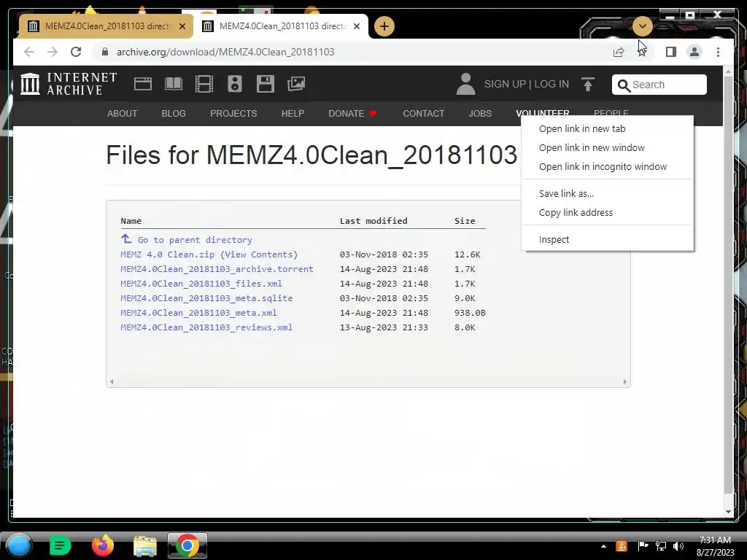The width and height of the screenshot is (747, 560).
Task: Open the Video film-strip icon
Action: (204, 84)
